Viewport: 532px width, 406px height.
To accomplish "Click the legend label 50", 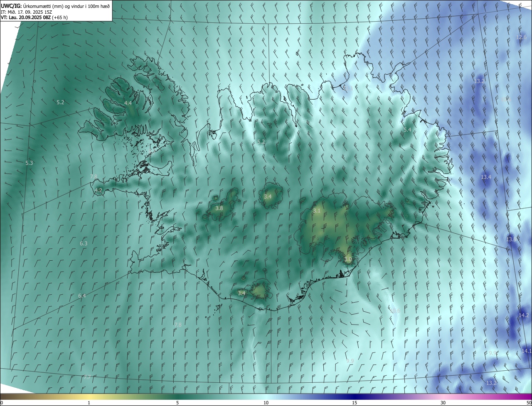I will (529, 403).
